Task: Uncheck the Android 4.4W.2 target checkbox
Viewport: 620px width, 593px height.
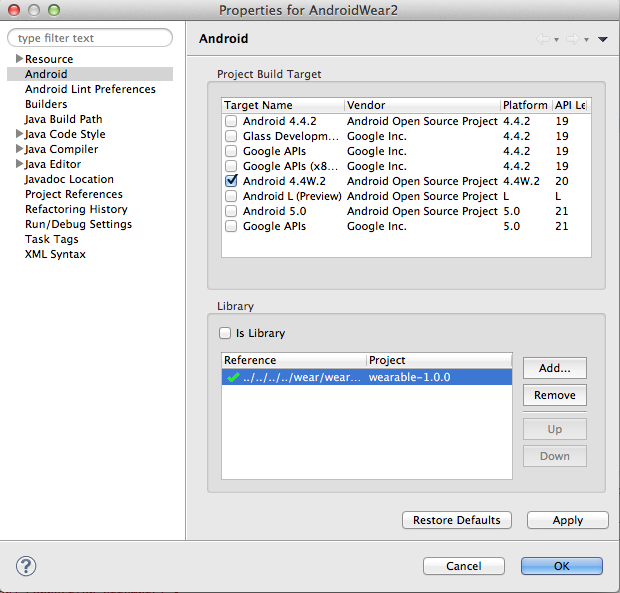Action: [x=231, y=181]
